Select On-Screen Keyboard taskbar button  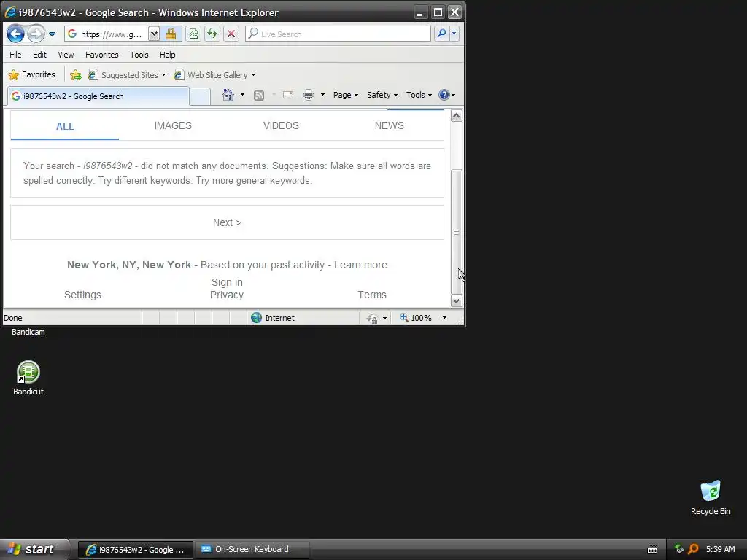point(252,550)
